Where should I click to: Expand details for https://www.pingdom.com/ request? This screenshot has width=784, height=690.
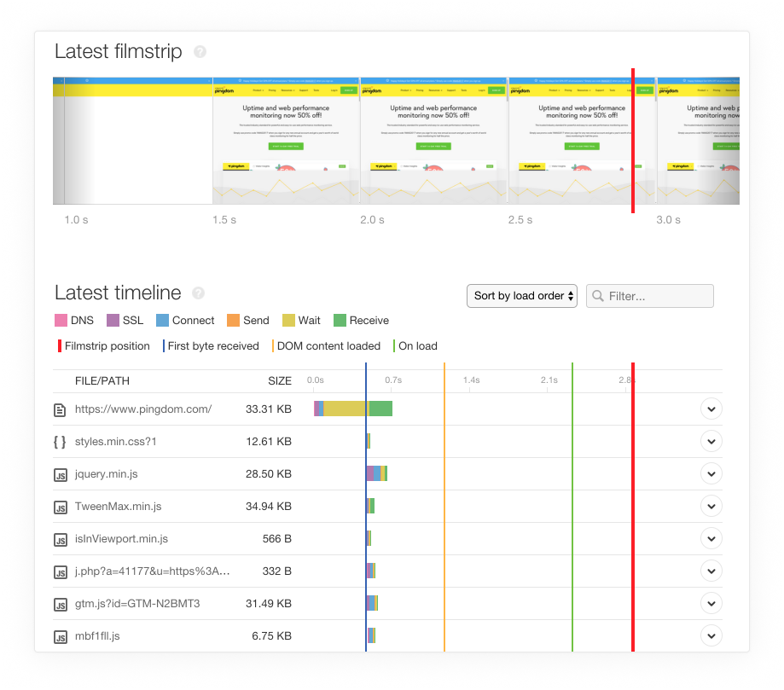(x=711, y=409)
